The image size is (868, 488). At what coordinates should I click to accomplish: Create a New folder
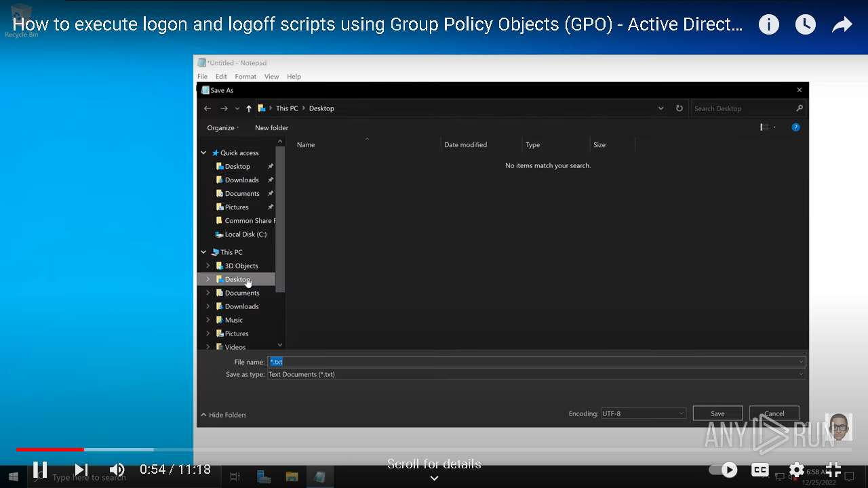click(271, 127)
